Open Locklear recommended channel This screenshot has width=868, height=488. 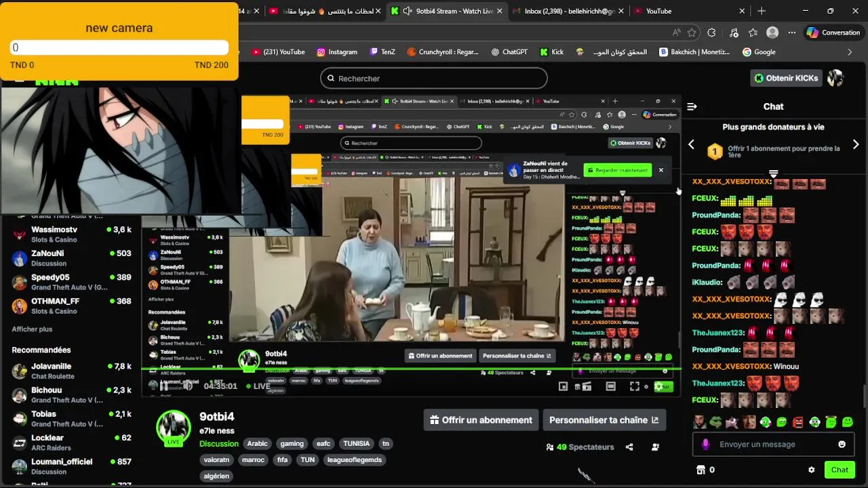tap(71, 443)
